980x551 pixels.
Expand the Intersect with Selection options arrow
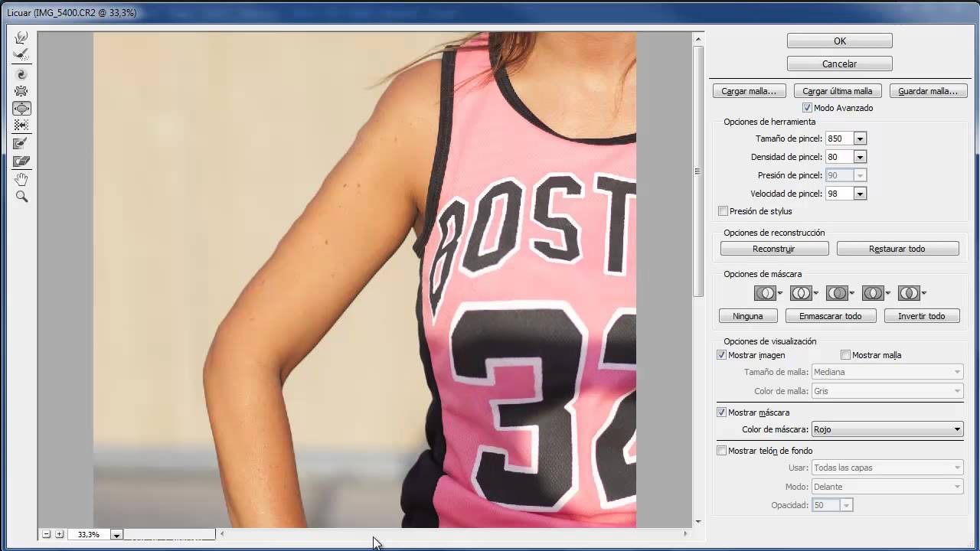(888, 293)
